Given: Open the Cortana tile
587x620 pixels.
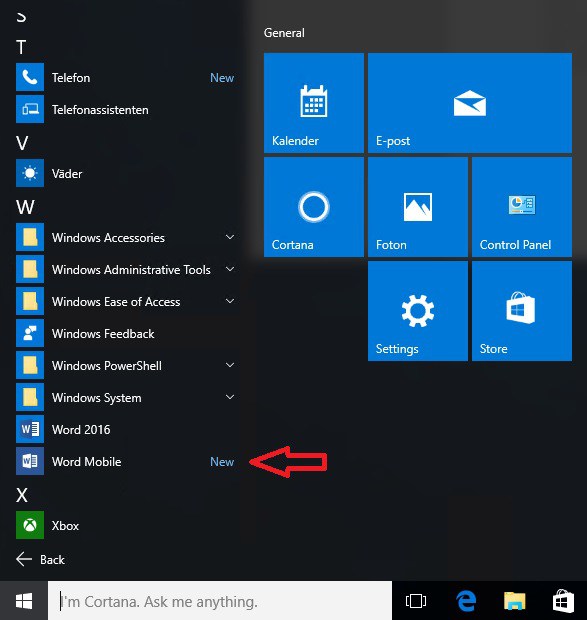Looking at the screenshot, I should coord(314,207).
